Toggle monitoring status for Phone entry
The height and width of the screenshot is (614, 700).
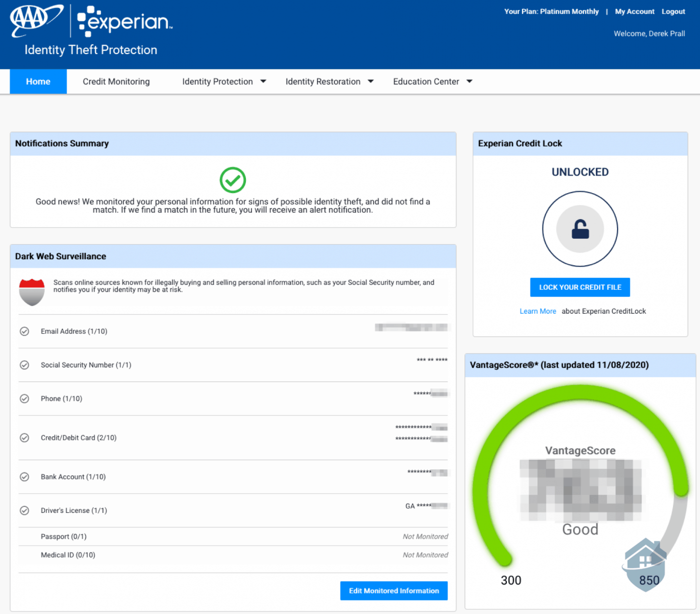pyautogui.click(x=24, y=398)
